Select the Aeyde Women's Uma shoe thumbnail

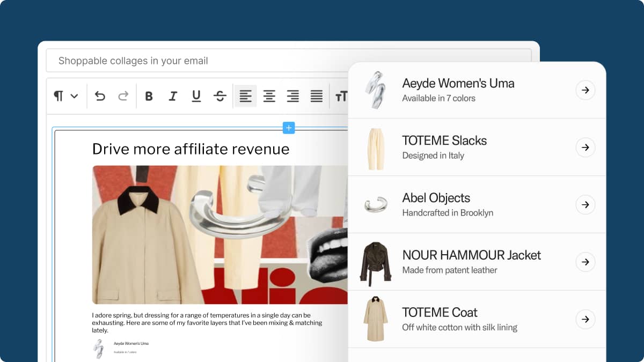375,90
